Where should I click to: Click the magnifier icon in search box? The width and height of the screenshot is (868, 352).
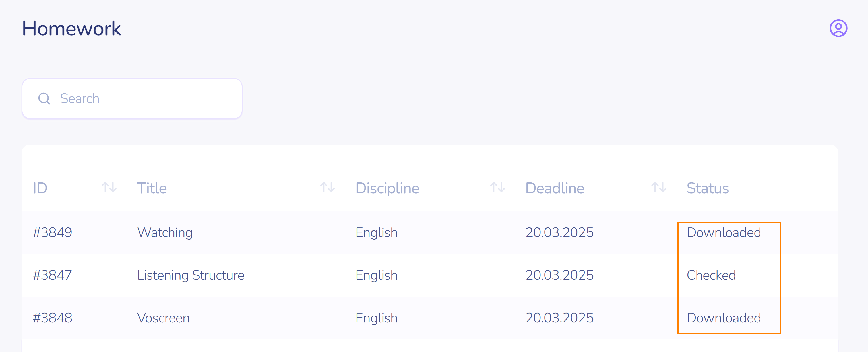click(x=44, y=98)
